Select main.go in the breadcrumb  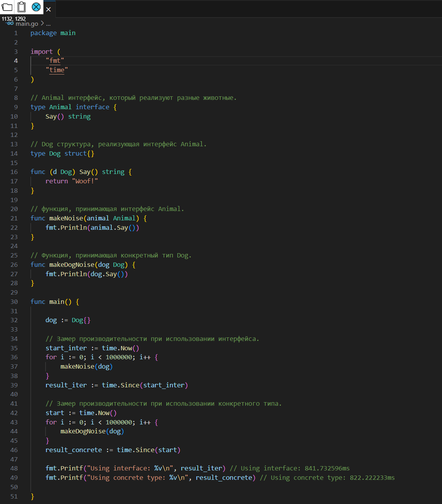click(27, 24)
